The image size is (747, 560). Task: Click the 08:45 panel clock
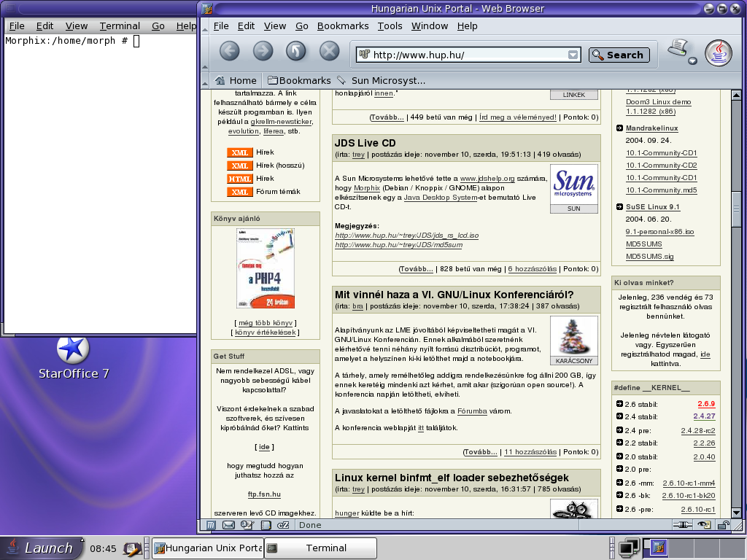(103, 548)
